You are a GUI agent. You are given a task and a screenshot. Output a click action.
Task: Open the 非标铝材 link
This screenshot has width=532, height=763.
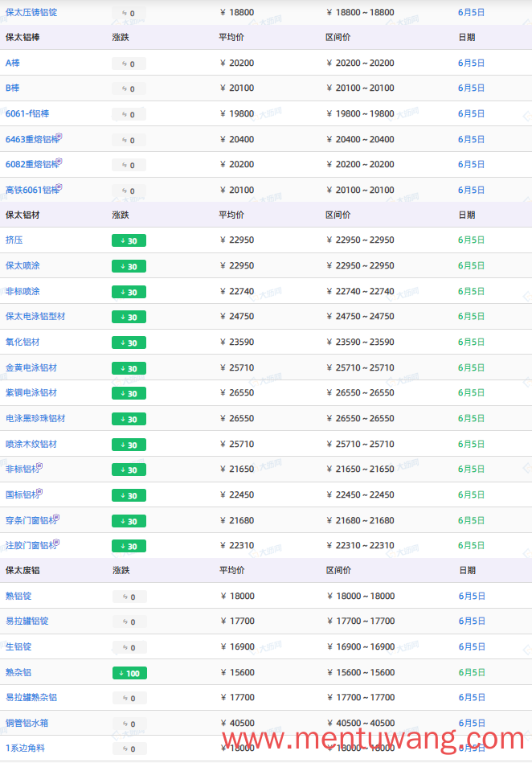coord(23,469)
